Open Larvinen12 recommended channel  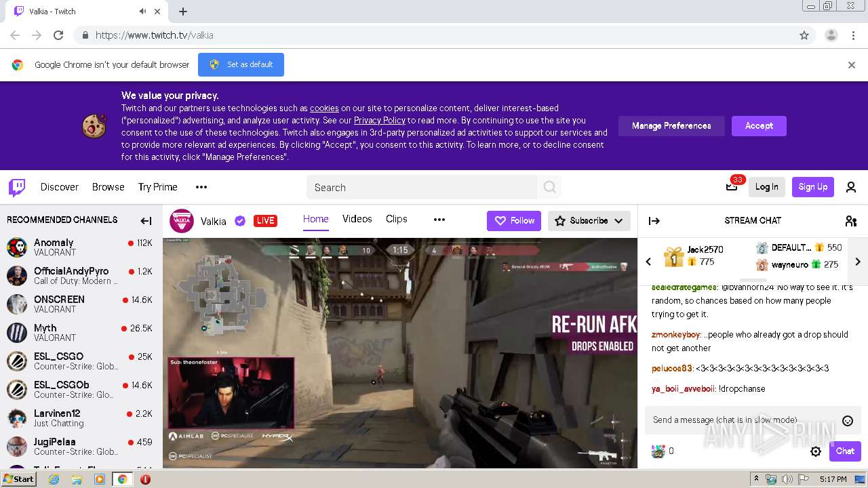(80, 418)
